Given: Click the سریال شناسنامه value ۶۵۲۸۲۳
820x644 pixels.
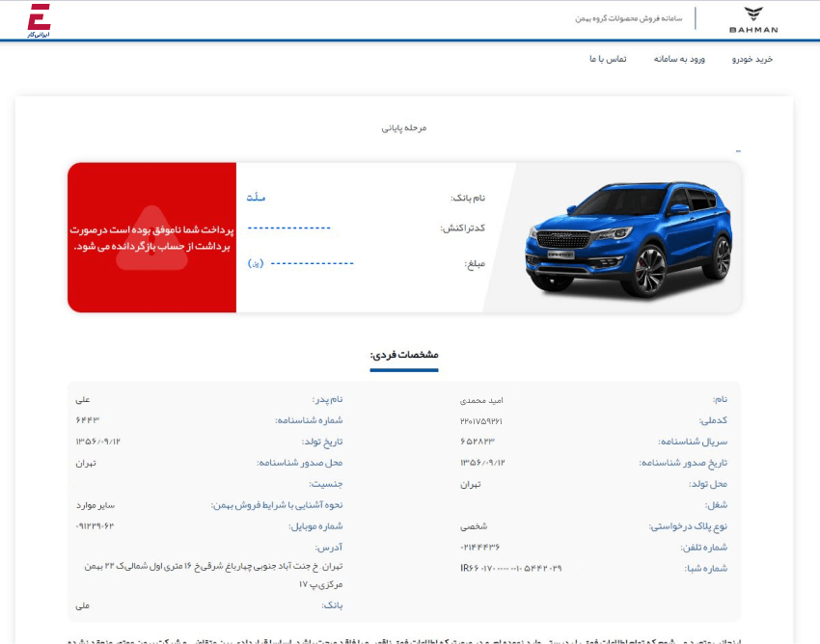Looking at the screenshot, I should coord(477,442).
